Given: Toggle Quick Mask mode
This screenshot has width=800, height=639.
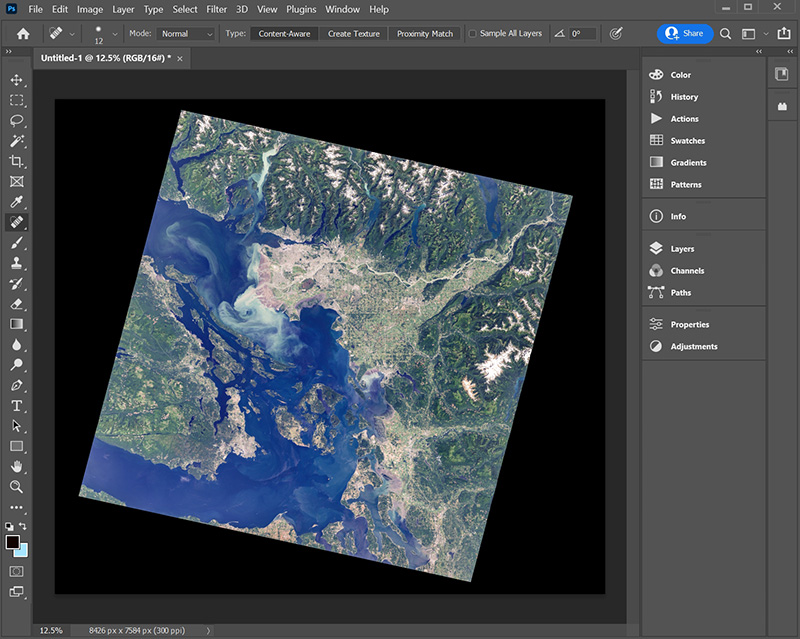Looking at the screenshot, I should tap(16, 571).
